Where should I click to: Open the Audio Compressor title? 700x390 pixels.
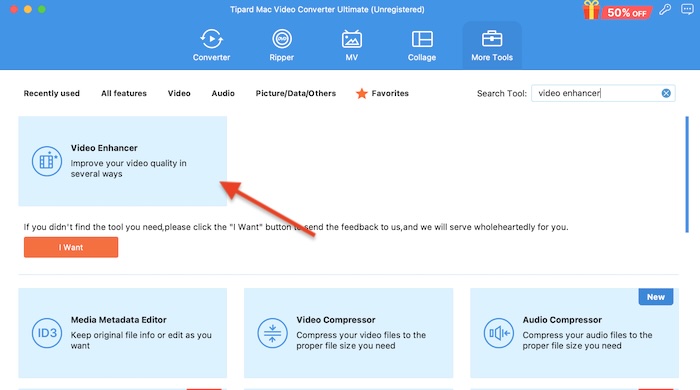coord(562,319)
